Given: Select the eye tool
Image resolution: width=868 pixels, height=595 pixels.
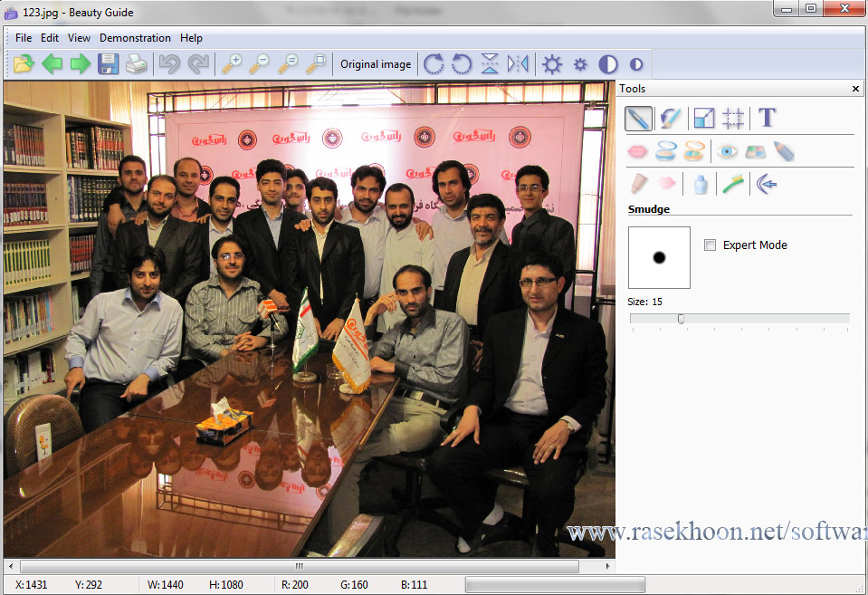Looking at the screenshot, I should [x=727, y=151].
